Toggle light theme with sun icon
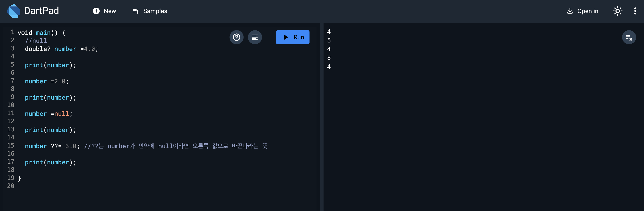 [x=617, y=11]
